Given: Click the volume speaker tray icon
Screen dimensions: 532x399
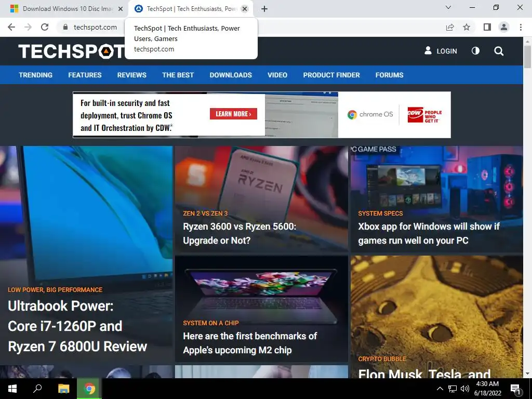Looking at the screenshot, I should (465, 389).
